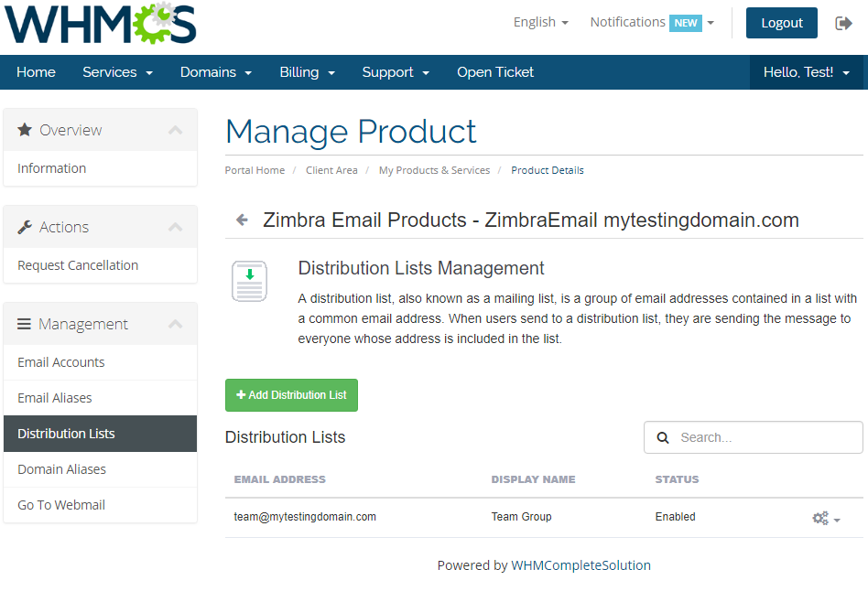The height and width of the screenshot is (591, 868).
Task: Open the Notifications dropdown
Action: tap(652, 22)
